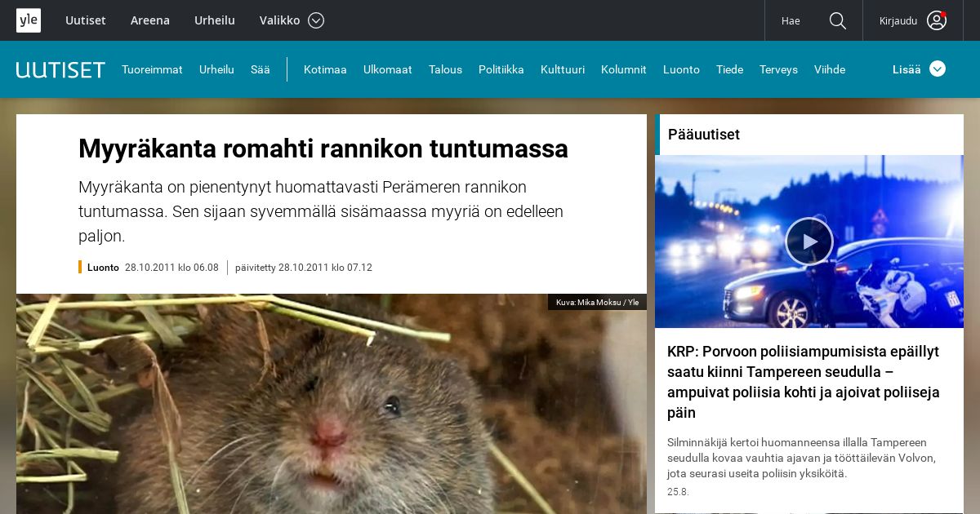Viewport: 980px width, 514px height.
Task: Click the vole article main image
Action: point(332,404)
